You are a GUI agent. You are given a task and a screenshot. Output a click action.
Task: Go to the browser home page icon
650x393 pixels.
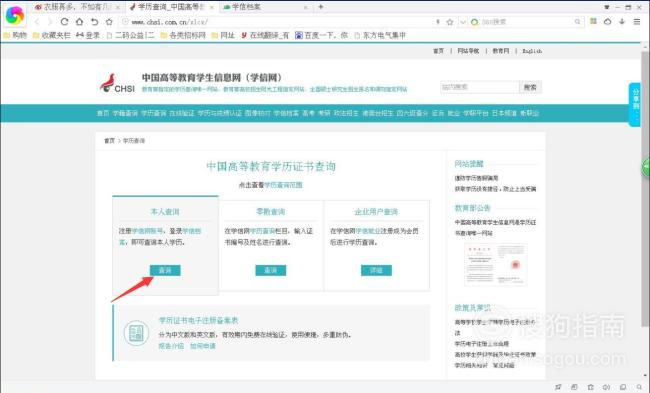pos(79,22)
